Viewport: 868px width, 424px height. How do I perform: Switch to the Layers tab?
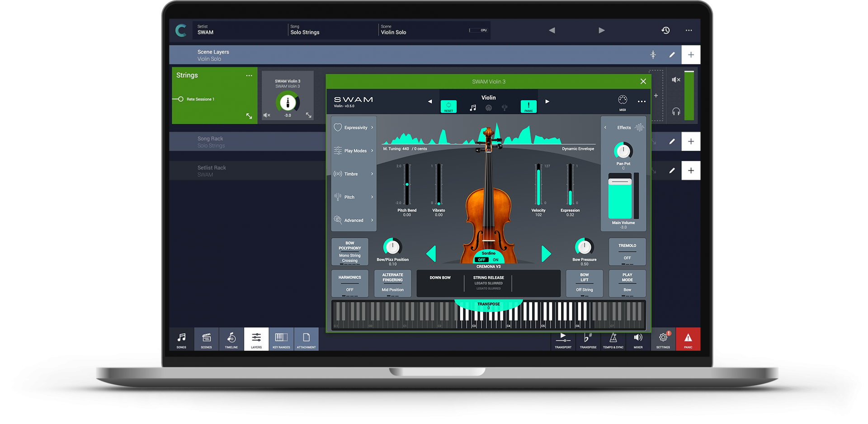pos(256,339)
